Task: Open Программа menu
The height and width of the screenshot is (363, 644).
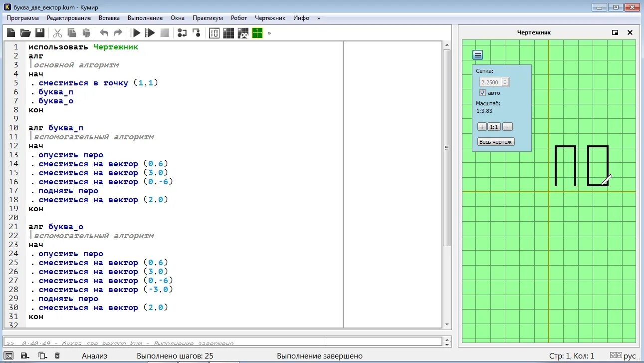Action: click(22, 18)
